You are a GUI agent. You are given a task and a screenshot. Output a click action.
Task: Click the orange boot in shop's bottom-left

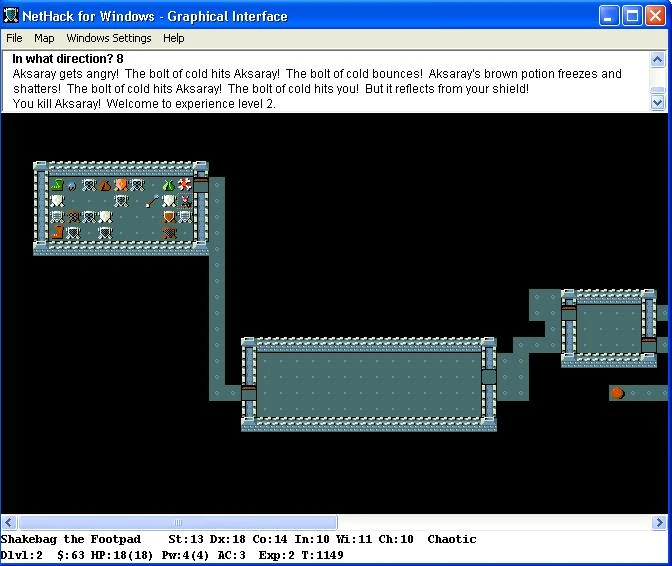click(57, 233)
